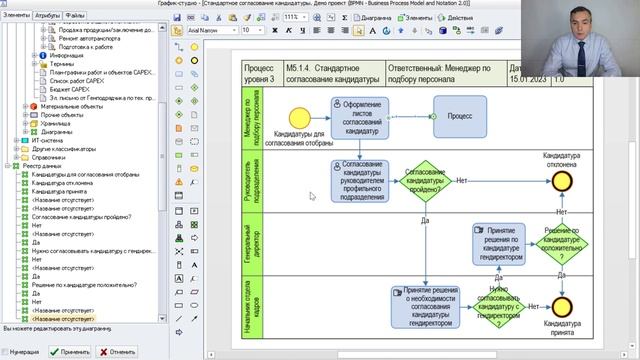640x360 pixels.
Task: Open the 111% zoom dropdown
Action: [x=304, y=17]
